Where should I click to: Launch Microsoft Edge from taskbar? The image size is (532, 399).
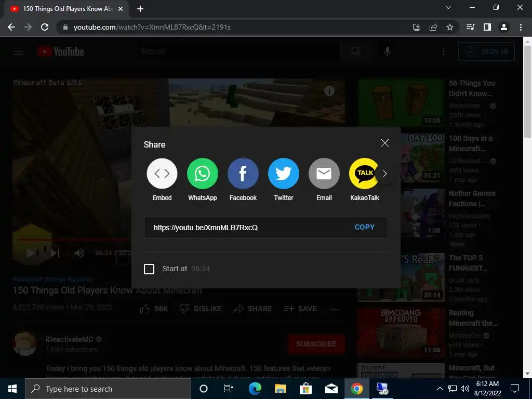click(x=255, y=389)
